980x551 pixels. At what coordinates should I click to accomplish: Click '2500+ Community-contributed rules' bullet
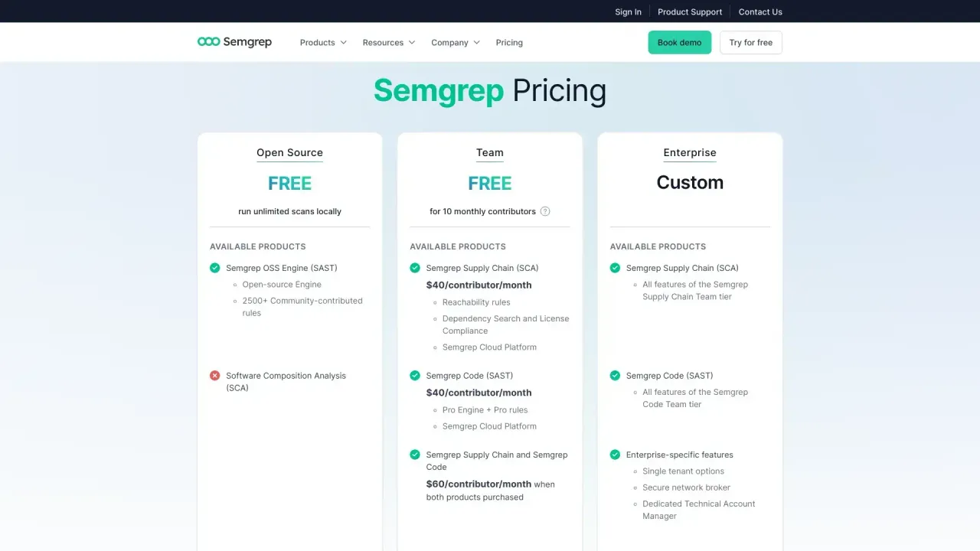point(302,307)
